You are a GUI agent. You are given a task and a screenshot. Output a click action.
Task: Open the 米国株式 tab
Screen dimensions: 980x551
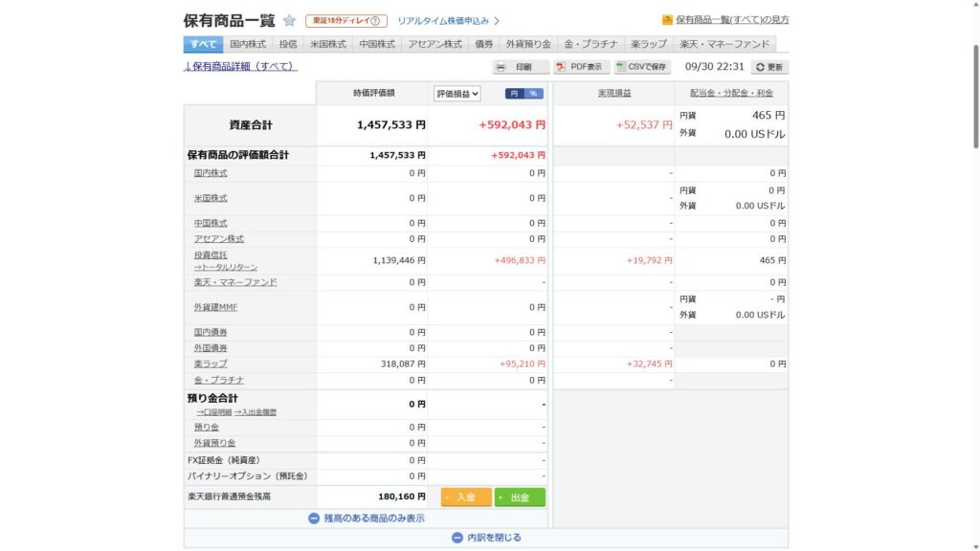328,44
